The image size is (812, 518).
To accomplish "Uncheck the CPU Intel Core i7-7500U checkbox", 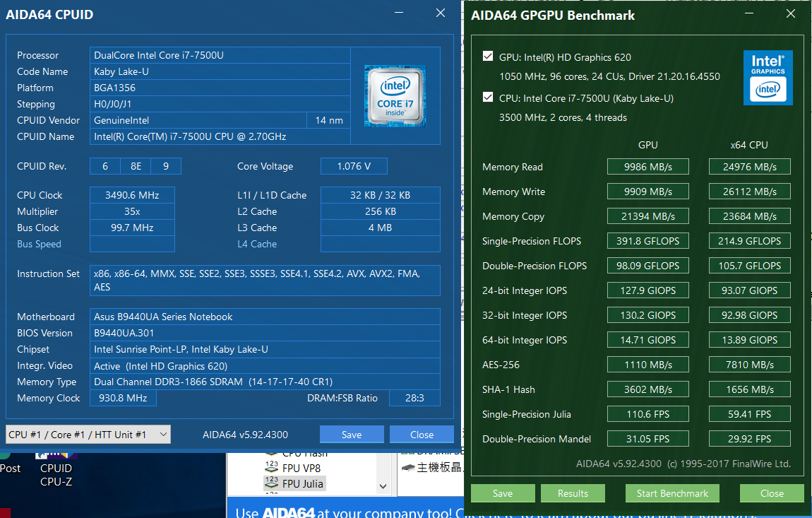I will 488,97.
